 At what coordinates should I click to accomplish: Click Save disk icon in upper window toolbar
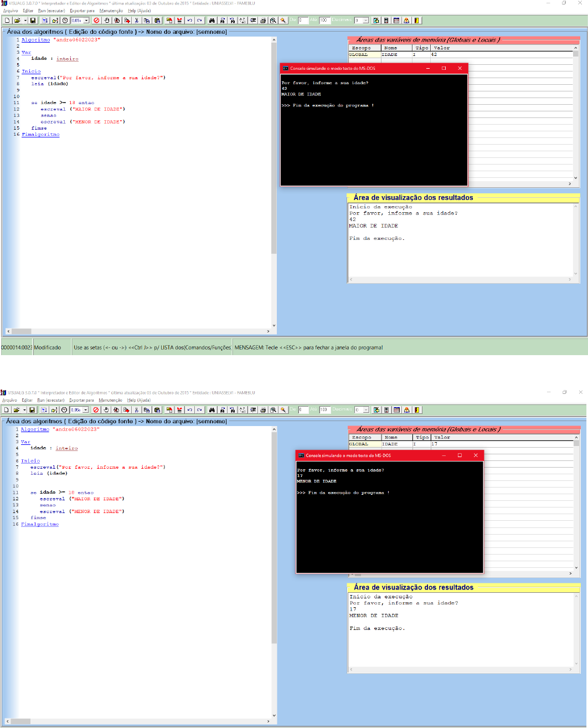coord(33,20)
